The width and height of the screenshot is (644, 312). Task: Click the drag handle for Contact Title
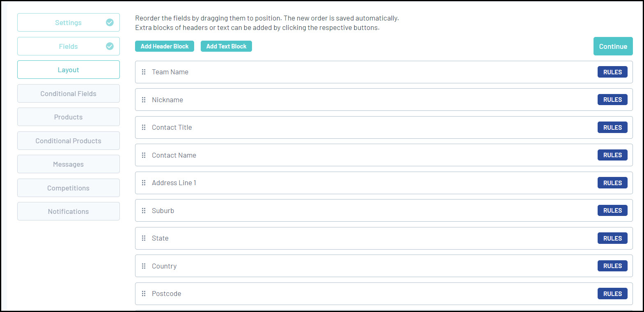coord(144,127)
